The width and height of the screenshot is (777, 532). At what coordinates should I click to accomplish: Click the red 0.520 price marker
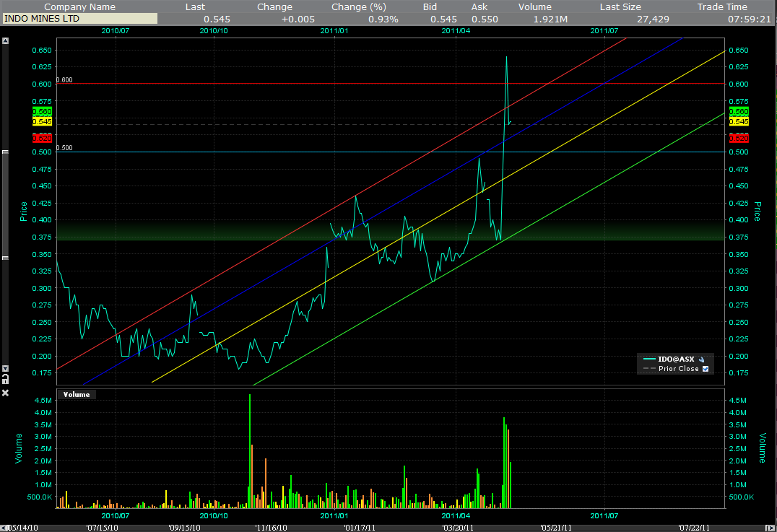click(x=43, y=137)
